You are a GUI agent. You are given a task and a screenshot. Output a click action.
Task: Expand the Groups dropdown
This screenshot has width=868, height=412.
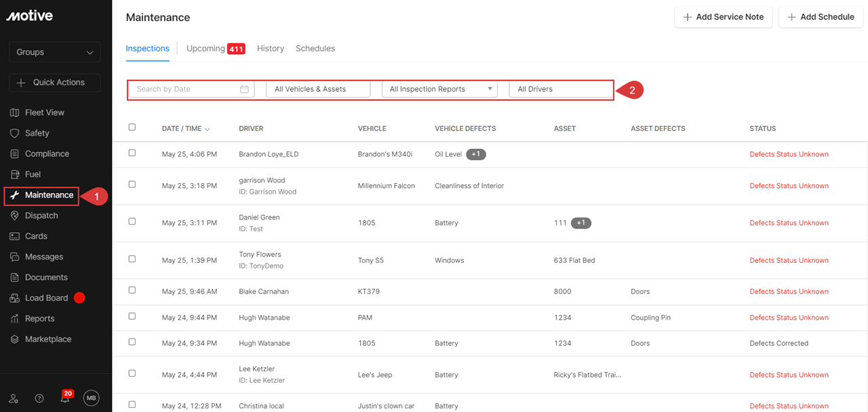click(x=55, y=52)
